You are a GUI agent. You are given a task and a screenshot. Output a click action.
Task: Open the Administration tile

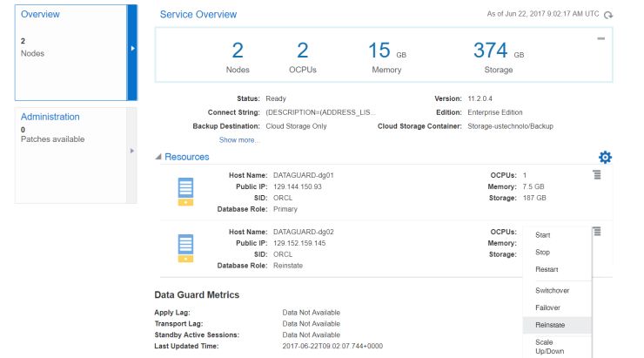tap(70, 151)
